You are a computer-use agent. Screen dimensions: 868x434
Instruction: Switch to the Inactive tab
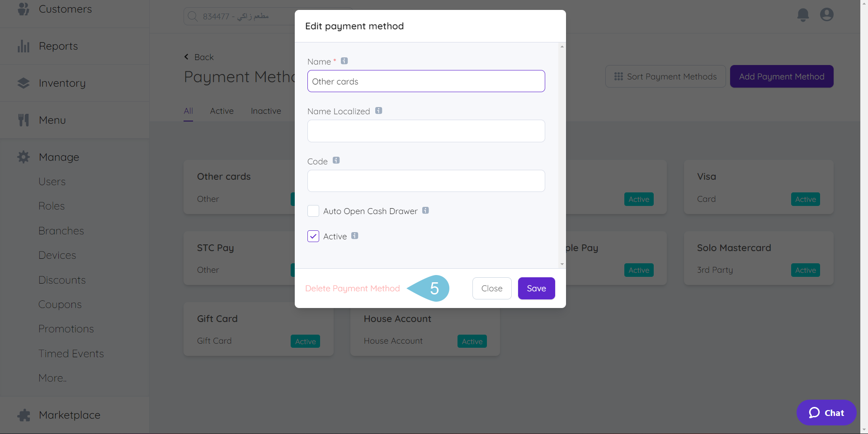pyautogui.click(x=266, y=111)
